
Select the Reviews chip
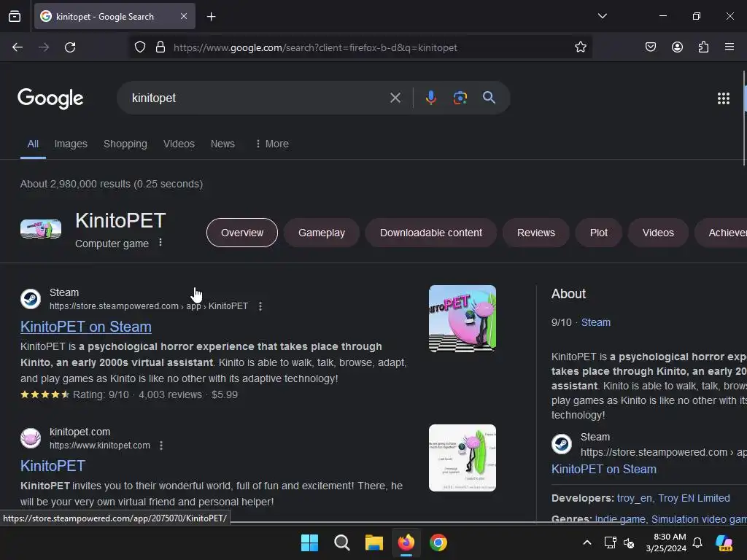tap(536, 233)
